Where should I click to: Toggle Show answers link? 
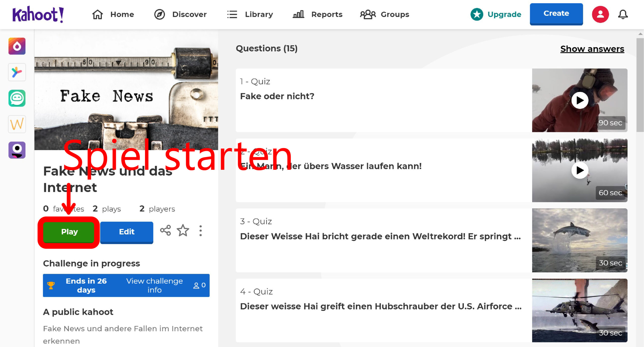point(592,49)
